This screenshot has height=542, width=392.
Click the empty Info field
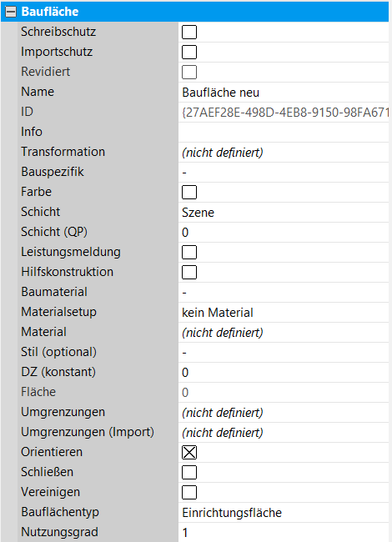284,133
